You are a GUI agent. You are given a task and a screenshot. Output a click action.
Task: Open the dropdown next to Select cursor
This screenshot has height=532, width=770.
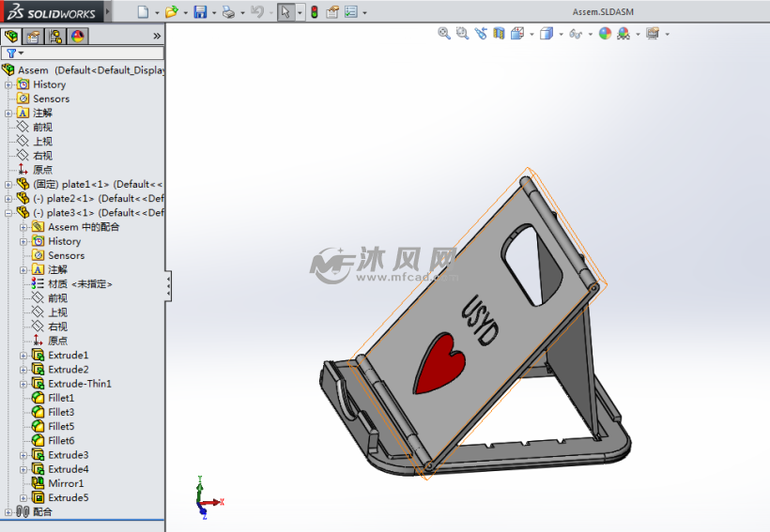300,13
